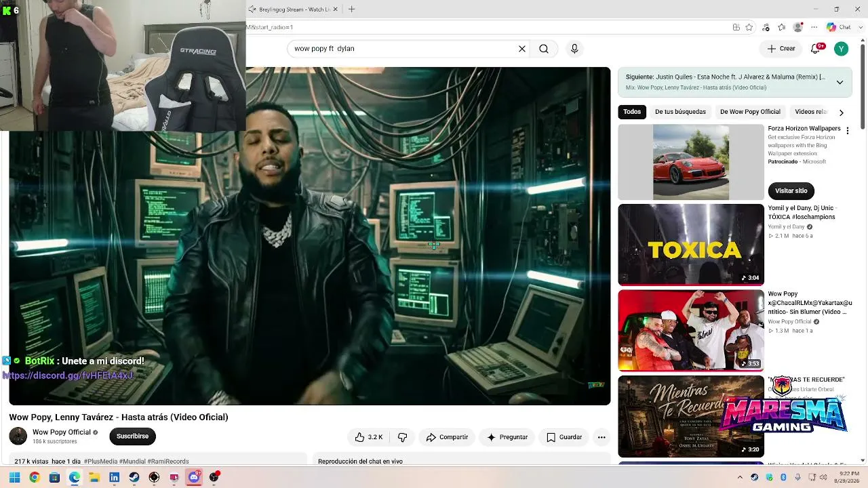Open Wow Popy Official channel avatar
This screenshot has width=868, height=488.
click(x=18, y=436)
